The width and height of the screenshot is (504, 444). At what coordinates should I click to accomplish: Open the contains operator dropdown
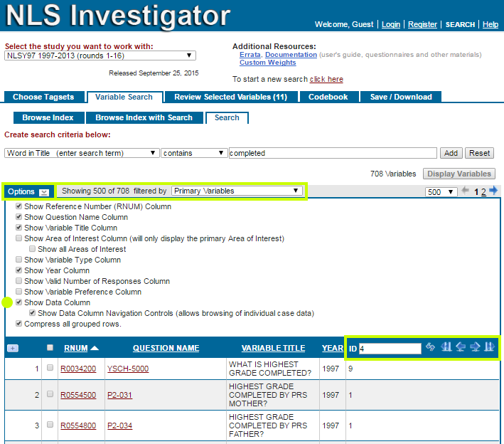pyautogui.click(x=194, y=153)
